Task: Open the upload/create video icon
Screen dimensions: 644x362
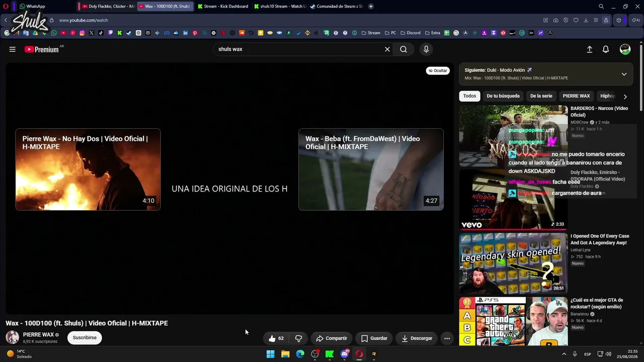Action: coord(590,49)
